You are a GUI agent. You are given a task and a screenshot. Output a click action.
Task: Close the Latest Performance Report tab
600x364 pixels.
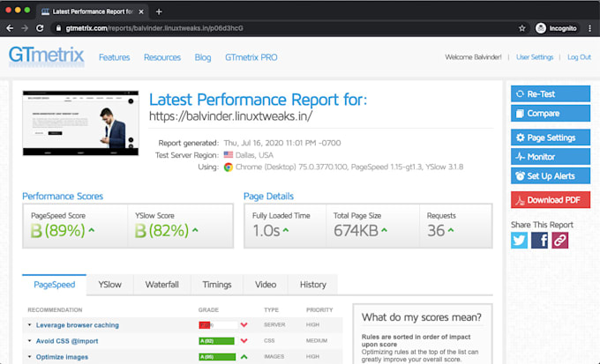(141, 11)
